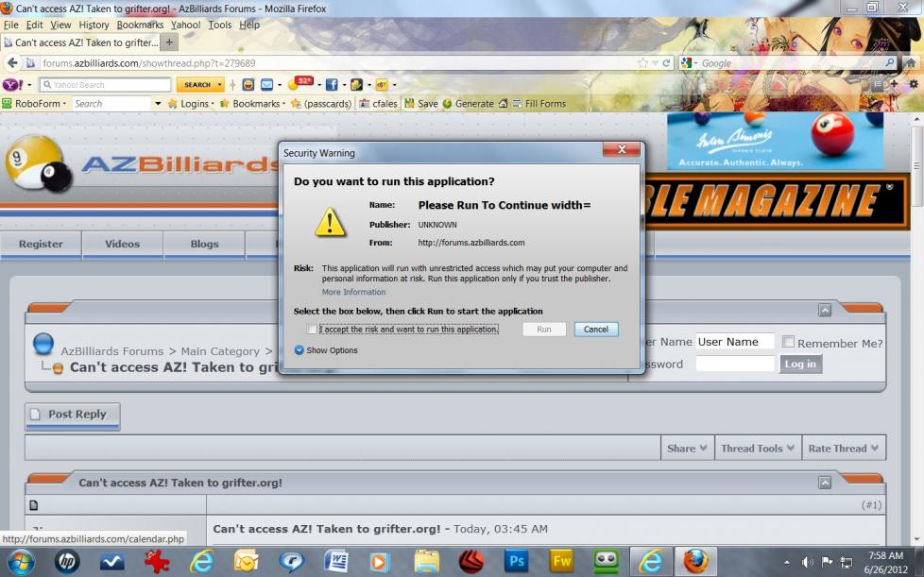Click the RoboForm Generate icon
This screenshot has width=924, height=577.
point(447,104)
